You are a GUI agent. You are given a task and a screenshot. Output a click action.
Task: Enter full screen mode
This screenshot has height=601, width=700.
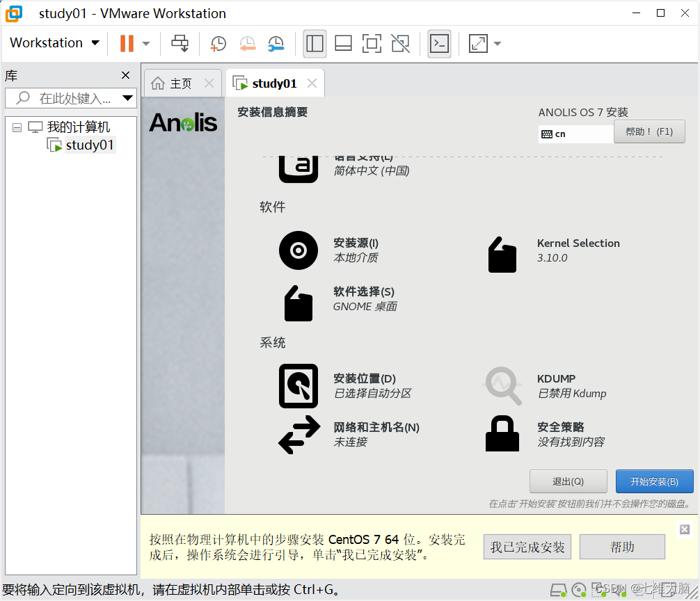372,44
